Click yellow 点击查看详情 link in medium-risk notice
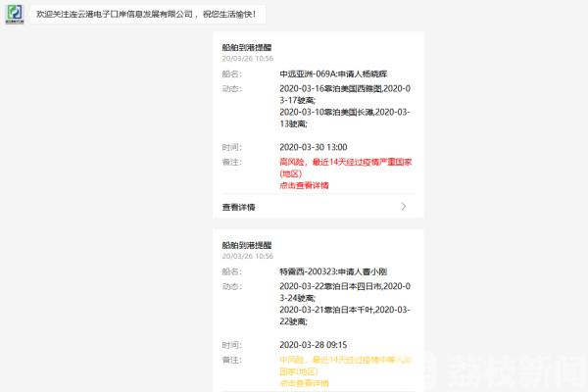The image size is (588, 392). 304,383
